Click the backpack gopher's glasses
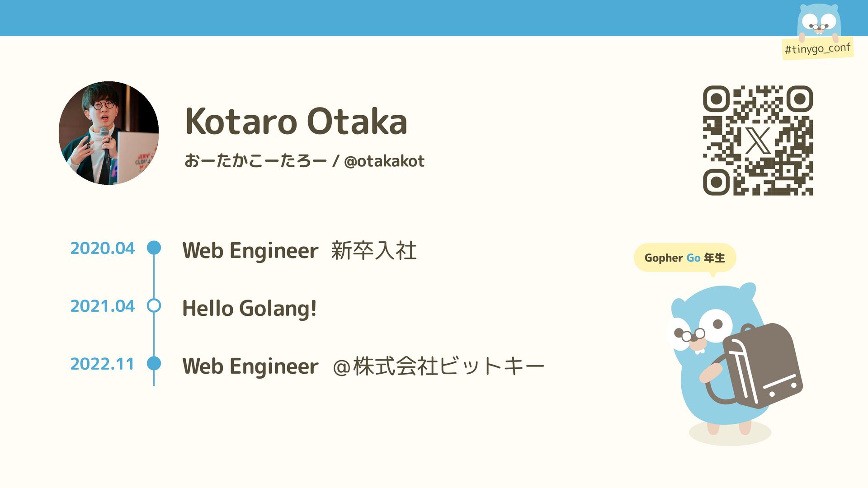This screenshot has height=488, width=868. [693, 335]
